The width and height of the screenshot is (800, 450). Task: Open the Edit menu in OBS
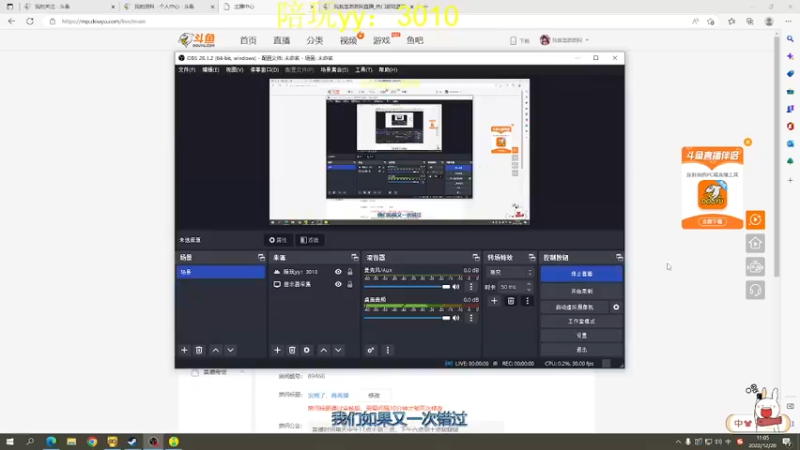click(x=210, y=70)
